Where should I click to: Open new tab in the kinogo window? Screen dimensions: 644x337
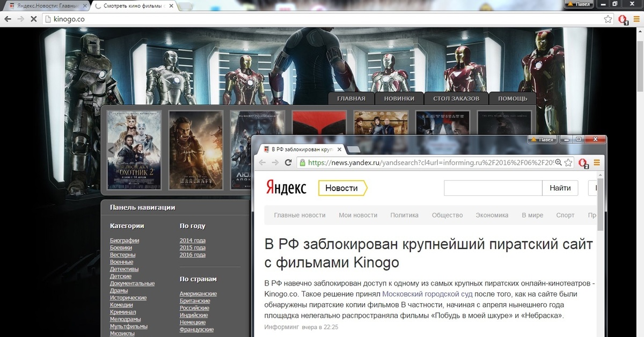click(x=186, y=6)
